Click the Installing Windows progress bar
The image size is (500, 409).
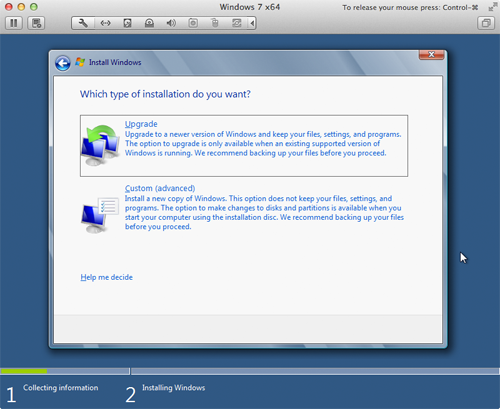point(315,371)
